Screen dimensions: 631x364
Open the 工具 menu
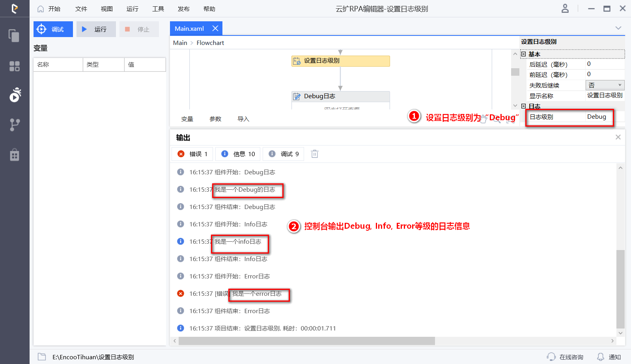click(x=158, y=9)
